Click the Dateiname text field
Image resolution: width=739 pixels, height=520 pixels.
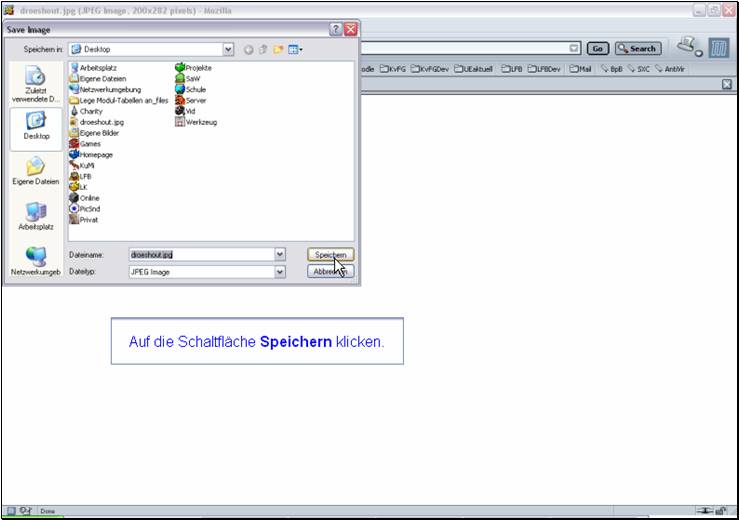200,255
